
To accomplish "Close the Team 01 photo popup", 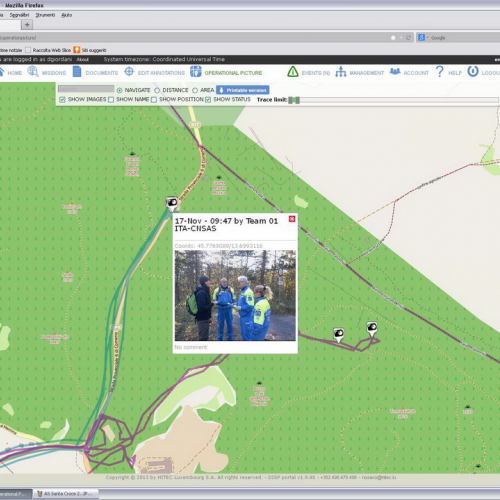I will 292,219.
